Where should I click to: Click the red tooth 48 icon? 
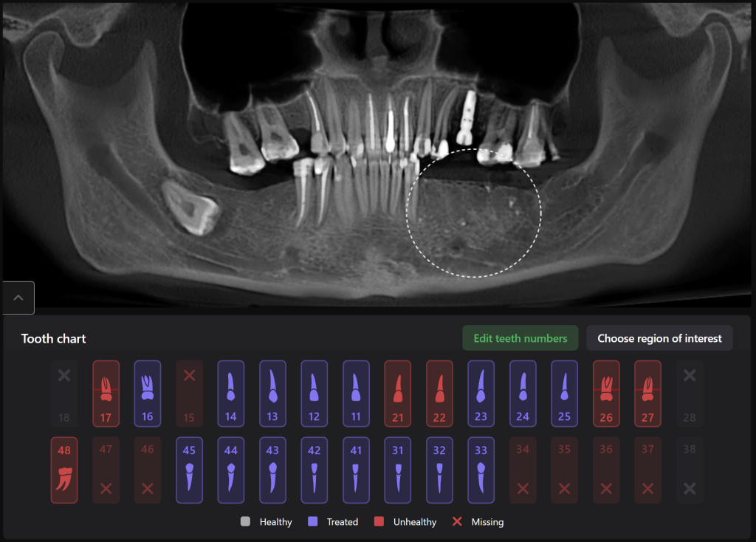tap(63, 470)
